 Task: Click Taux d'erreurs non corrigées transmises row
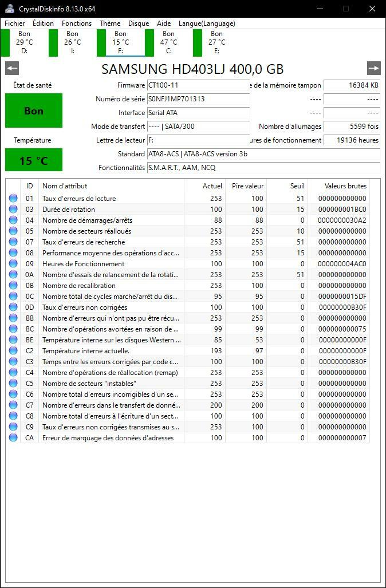188,427
